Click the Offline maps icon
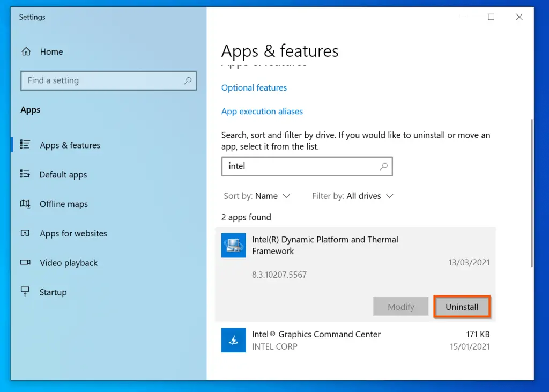 (25, 204)
